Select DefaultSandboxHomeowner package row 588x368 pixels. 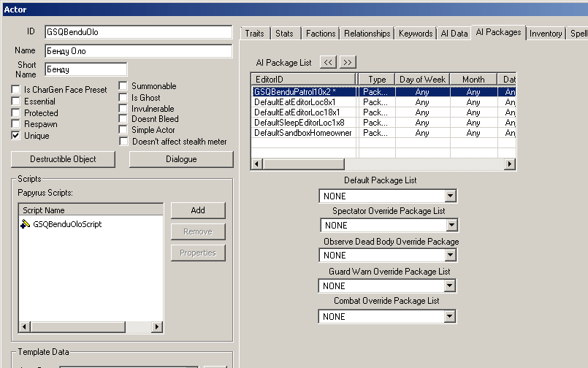[383, 133]
